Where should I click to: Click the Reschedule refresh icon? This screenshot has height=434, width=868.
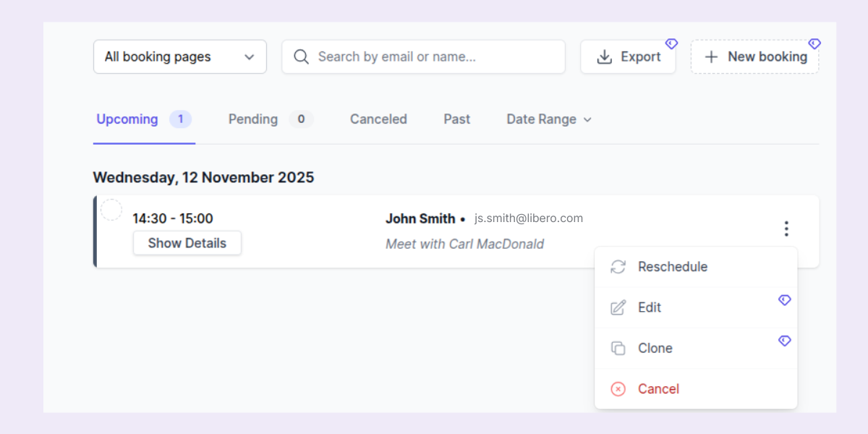(x=618, y=267)
